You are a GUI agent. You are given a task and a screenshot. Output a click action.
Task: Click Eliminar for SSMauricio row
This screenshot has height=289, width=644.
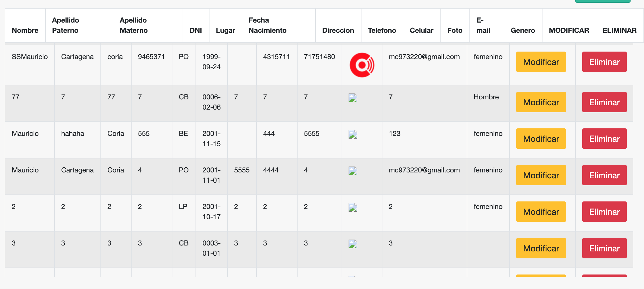click(x=604, y=62)
